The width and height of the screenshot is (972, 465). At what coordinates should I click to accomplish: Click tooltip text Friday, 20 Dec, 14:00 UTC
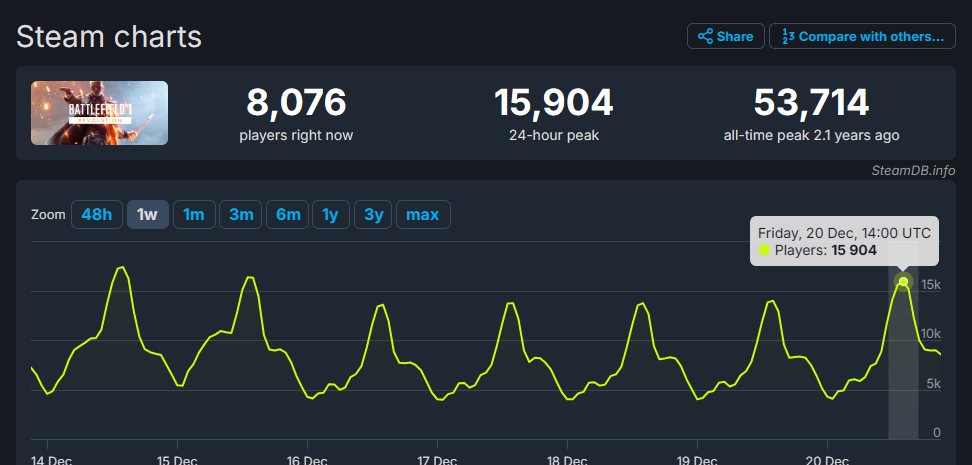844,233
